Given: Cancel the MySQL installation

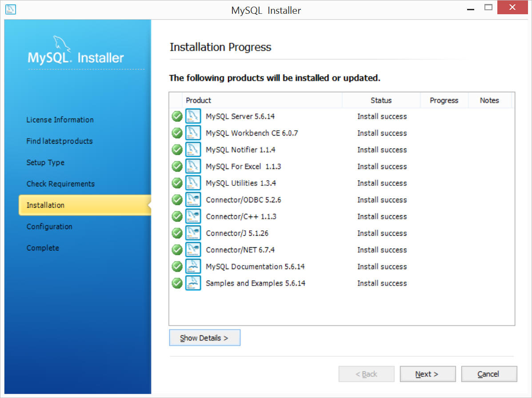Looking at the screenshot, I should click(x=489, y=374).
